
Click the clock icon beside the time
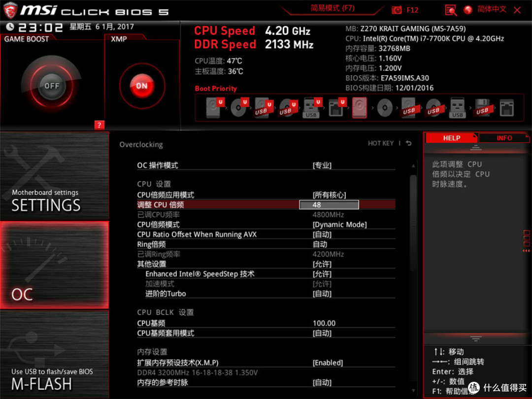point(10,27)
